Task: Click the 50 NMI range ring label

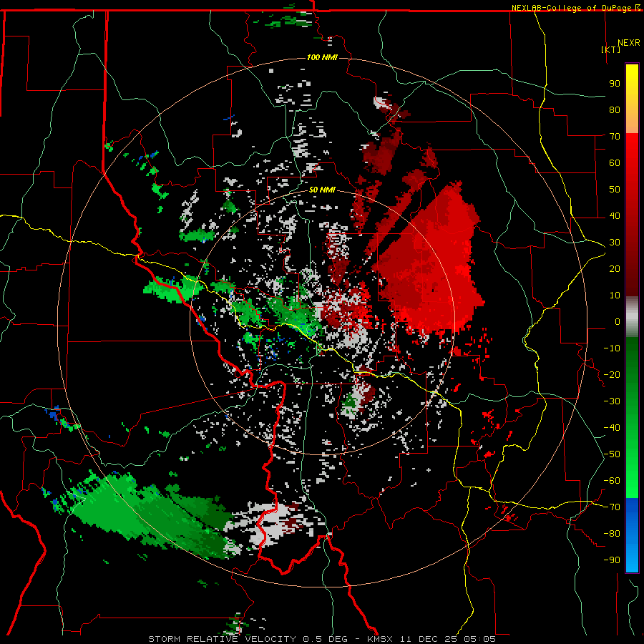Action: [322, 190]
